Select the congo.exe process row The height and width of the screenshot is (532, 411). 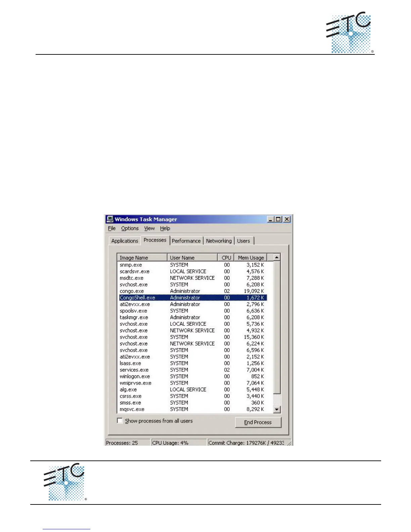tap(192, 291)
